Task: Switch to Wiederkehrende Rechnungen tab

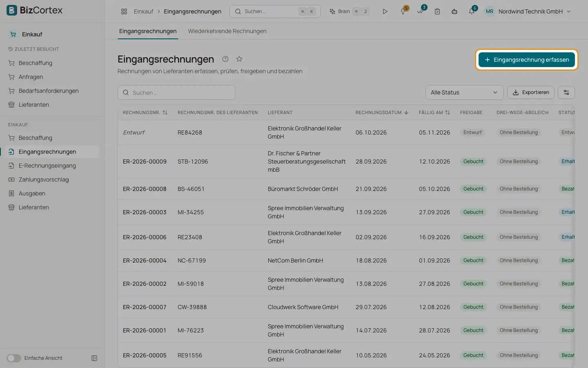Action: 227,31
